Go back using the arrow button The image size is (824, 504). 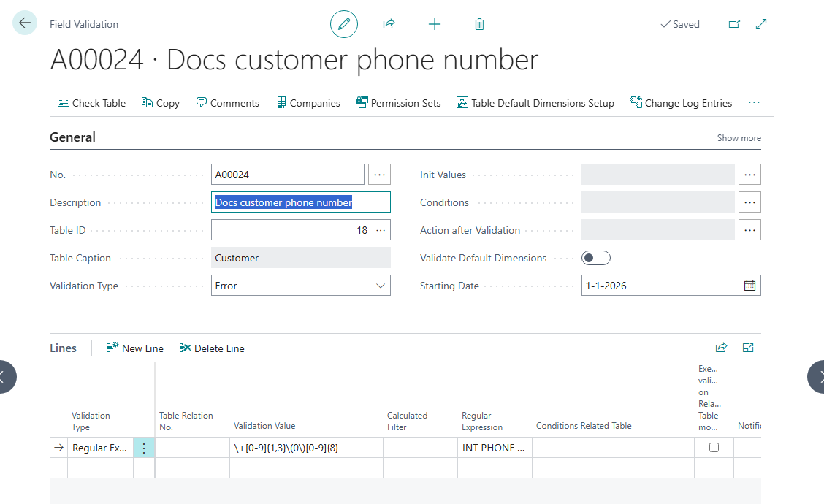coord(25,23)
